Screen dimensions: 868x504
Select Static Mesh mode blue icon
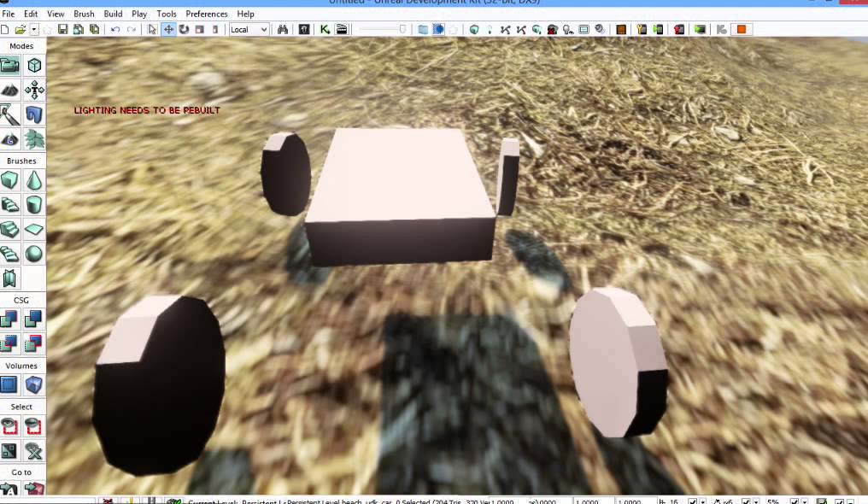point(34,115)
